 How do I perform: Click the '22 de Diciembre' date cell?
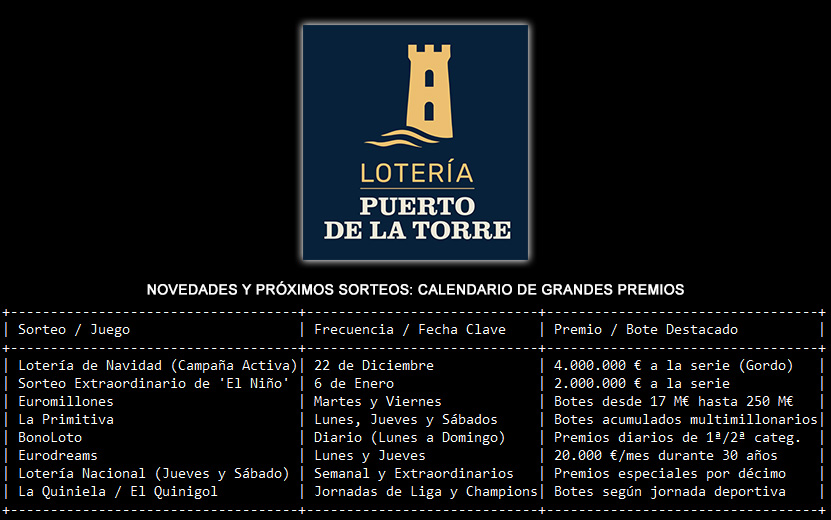tap(374, 366)
